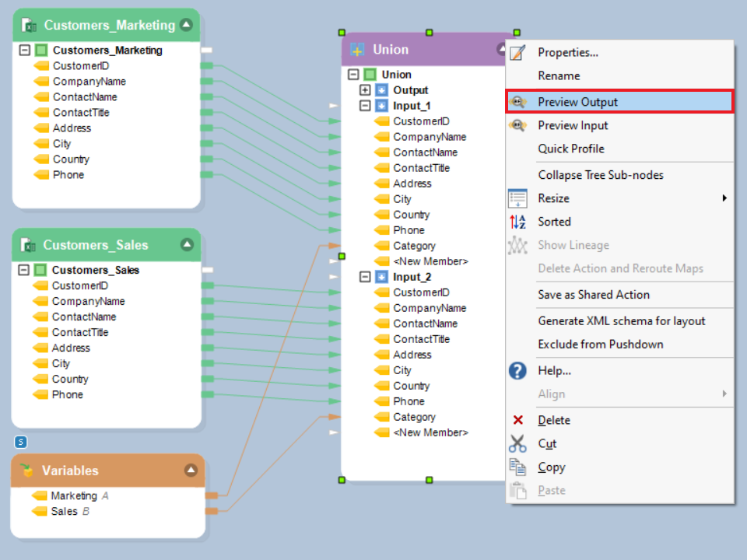Viewport: 747px width, 560px height.
Task: Click the blue Help question mark icon
Action: pyautogui.click(x=517, y=371)
